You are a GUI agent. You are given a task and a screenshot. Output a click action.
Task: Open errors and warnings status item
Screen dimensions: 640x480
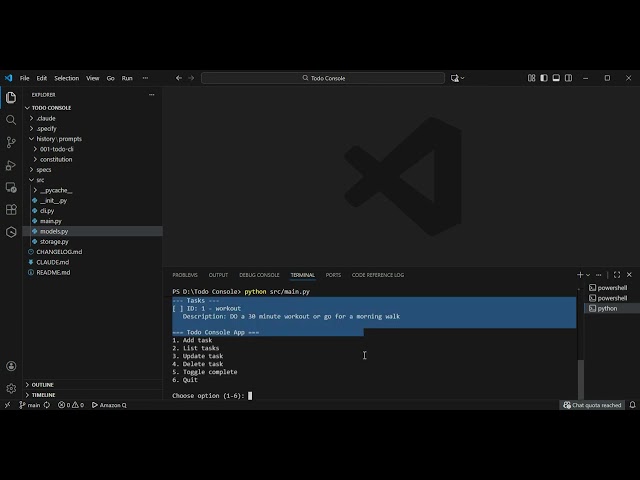click(71, 405)
